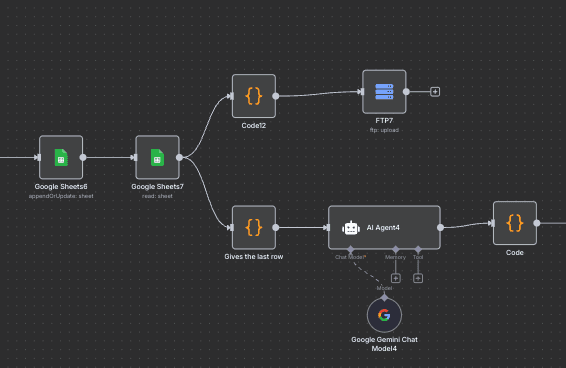566x368 pixels.
Task: Select the 'Gives the last row' code node
Action: (x=254, y=228)
